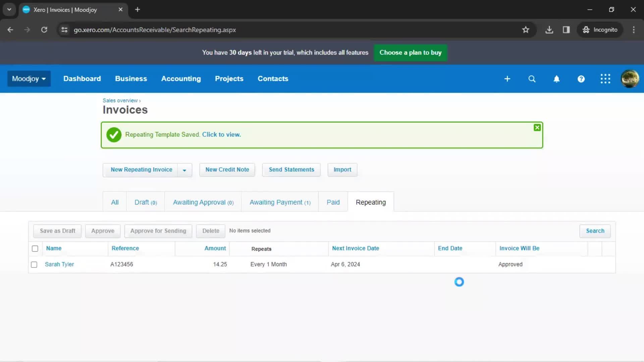Open the Chrome three-dot menu

[x=634, y=30]
